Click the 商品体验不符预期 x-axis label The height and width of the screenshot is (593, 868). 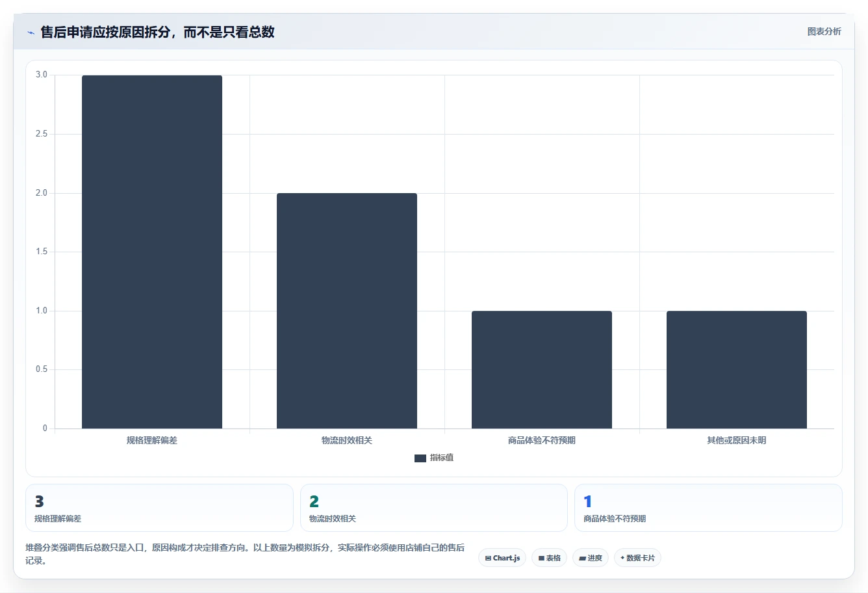click(542, 440)
